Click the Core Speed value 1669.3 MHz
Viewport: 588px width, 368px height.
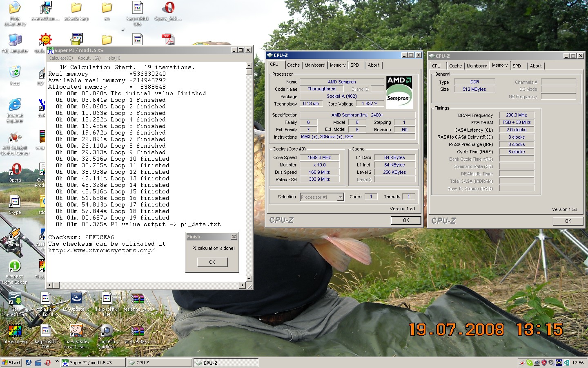319,157
